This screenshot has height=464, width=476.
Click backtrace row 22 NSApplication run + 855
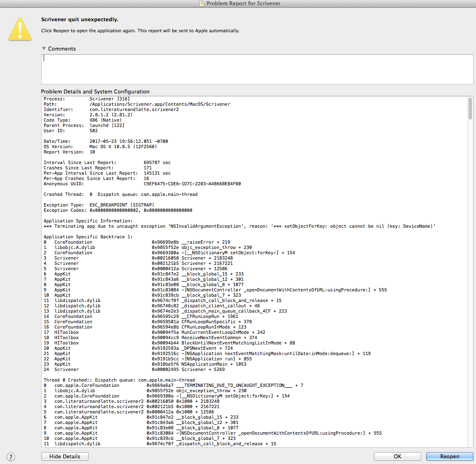point(147,359)
